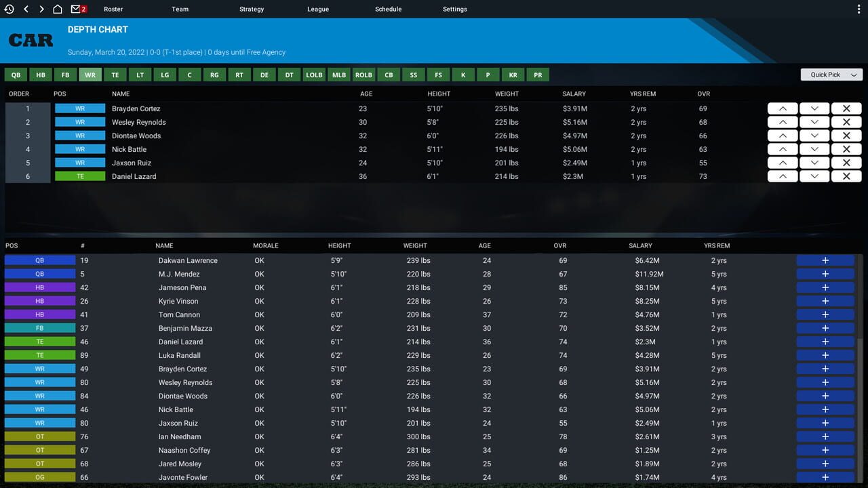Add Jameson Pena using plus button
This screenshot has width=868, height=488.
pyautogui.click(x=825, y=287)
